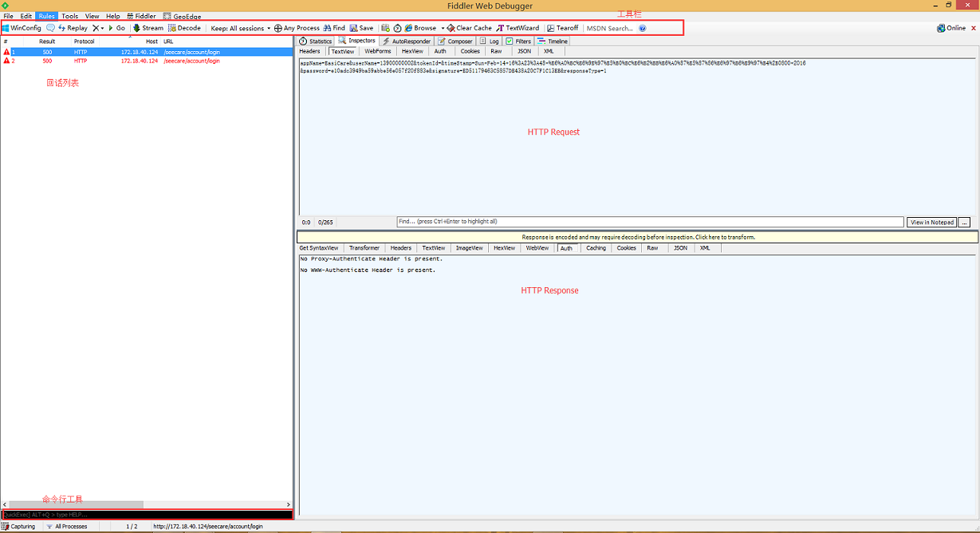
Task: Toggle Decode mode in toolbar
Action: [x=184, y=28]
